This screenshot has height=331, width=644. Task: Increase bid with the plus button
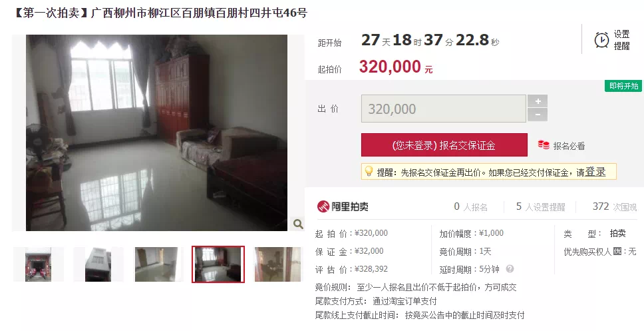(x=538, y=101)
